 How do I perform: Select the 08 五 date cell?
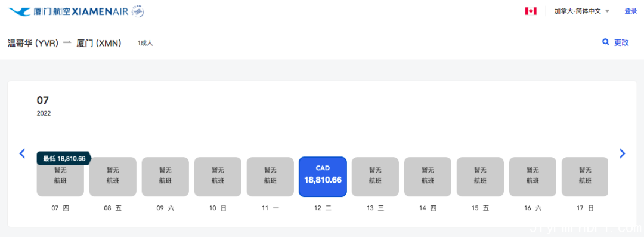pyautogui.click(x=113, y=177)
